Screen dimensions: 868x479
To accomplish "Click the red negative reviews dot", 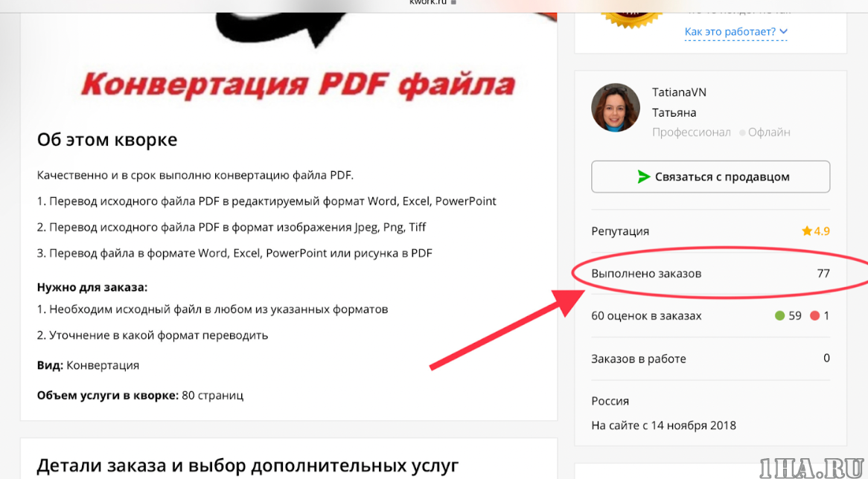I will 814,316.
